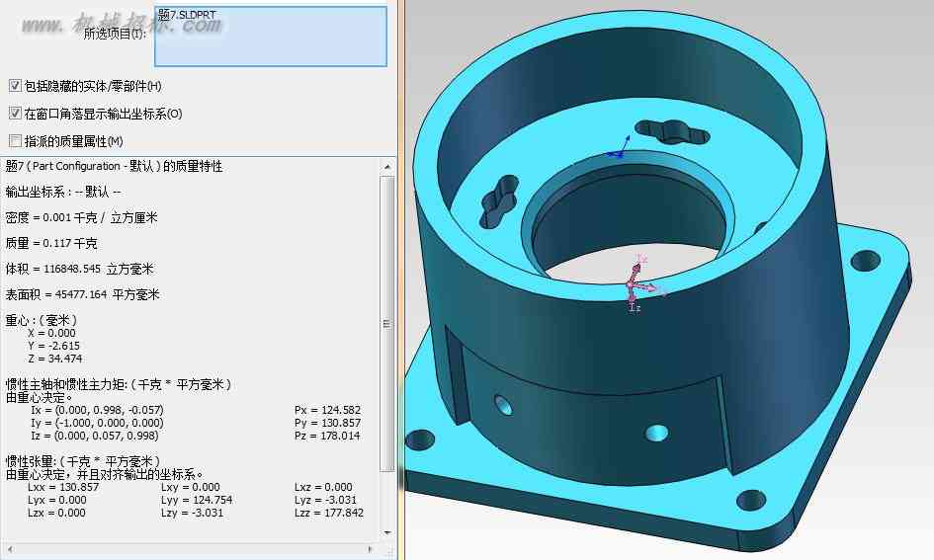The height and width of the screenshot is (560, 934).
Task: Uncheck show output coordinate system in corner
Action: (x=16, y=113)
